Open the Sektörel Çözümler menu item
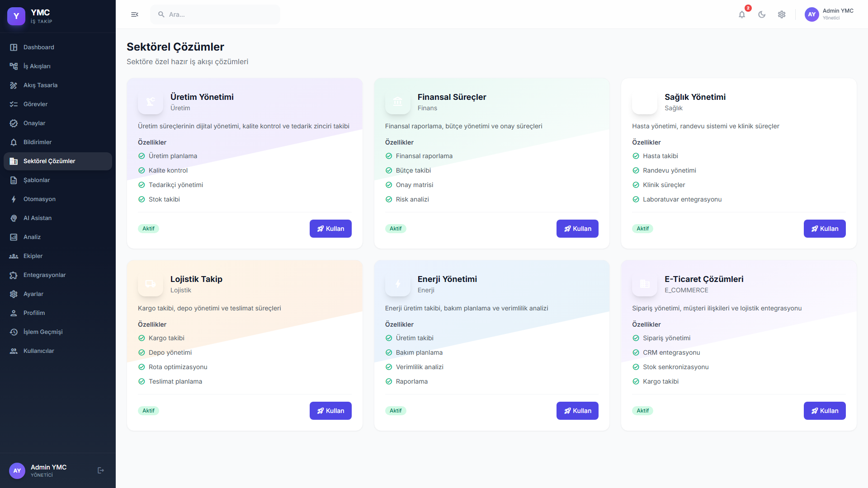This screenshot has width=868, height=488. point(58,161)
